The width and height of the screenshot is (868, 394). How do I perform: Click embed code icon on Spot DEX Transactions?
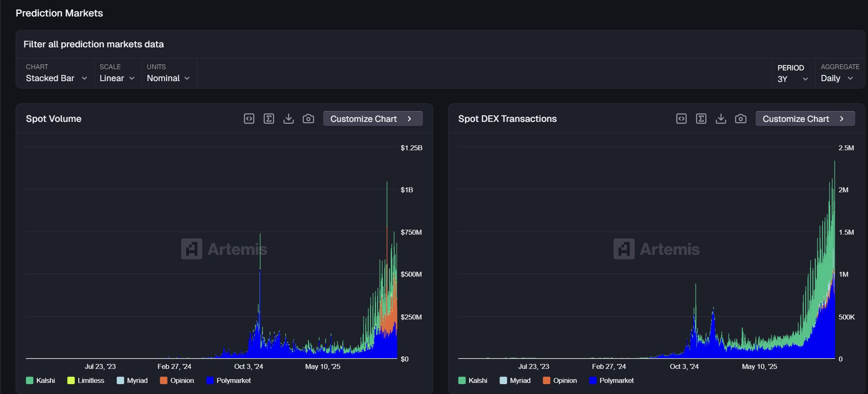(x=681, y=119)
